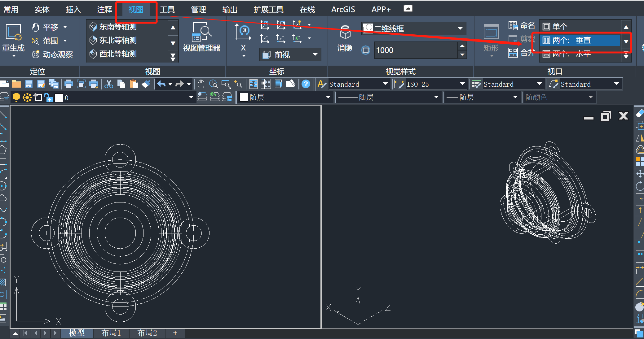
Task: Toggle layer 0 light bulb on/off
Action: click(x=16, y=98)
